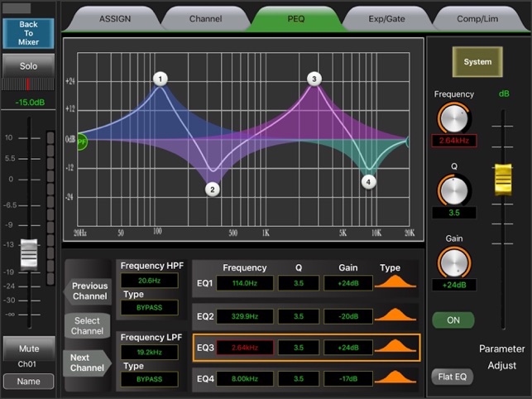Switch to the Channel tab
This screenshot has height=399, width=532.
coord(206,19)
